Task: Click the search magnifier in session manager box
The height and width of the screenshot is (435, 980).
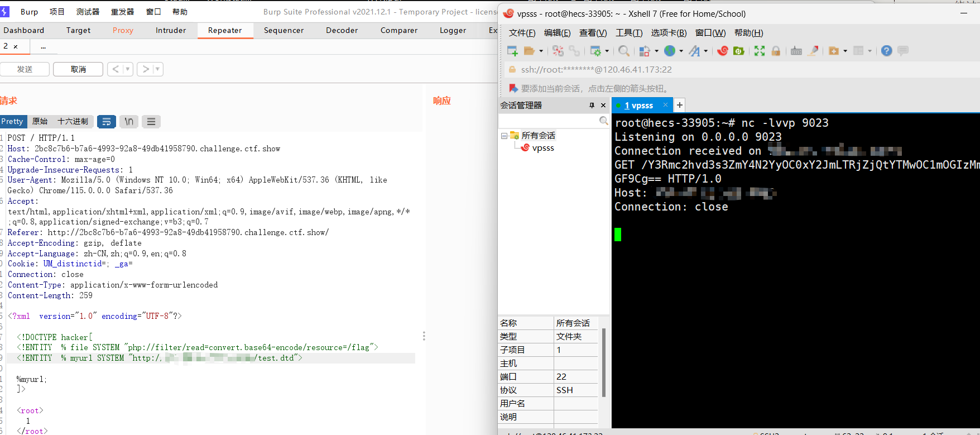Action: coord(603,121)
